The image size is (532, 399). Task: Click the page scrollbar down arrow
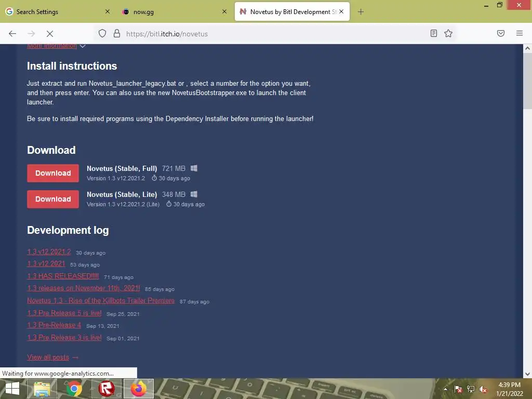pos(527,374)
